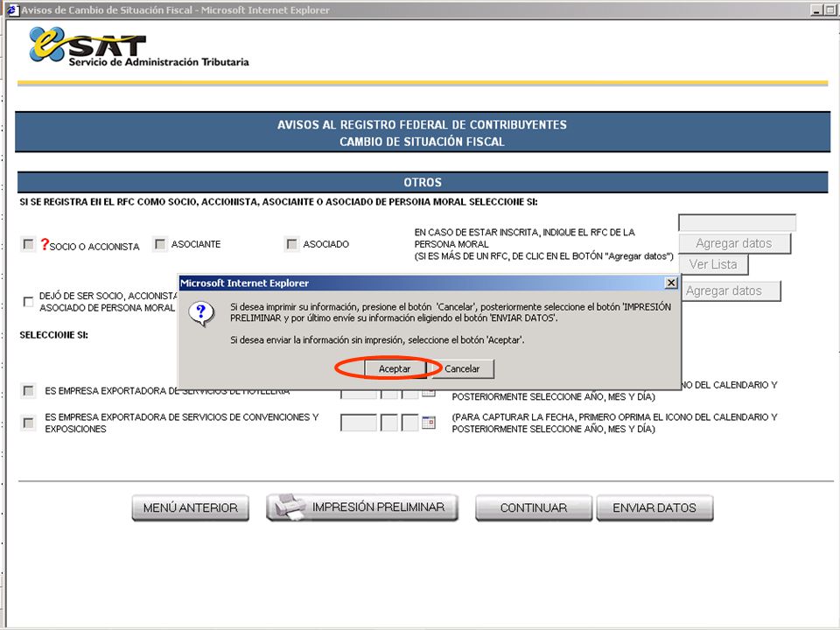Open the Ver Lista button
The width and height of the screenshot is (840, 630).
point(713,264)
